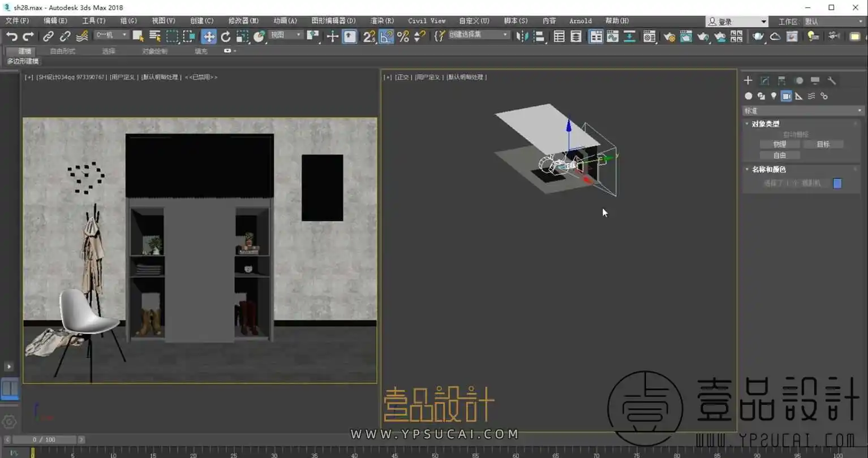Image resolution: width=868 pixels, height=458 pixels.
Task: Open Edit Named Selection Sets
Action: point(440,36)
